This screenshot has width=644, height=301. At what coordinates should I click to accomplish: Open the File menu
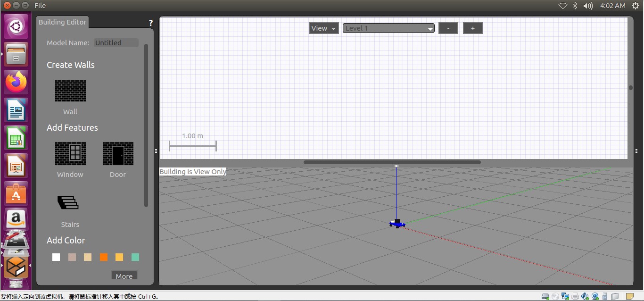coord(40,6)
